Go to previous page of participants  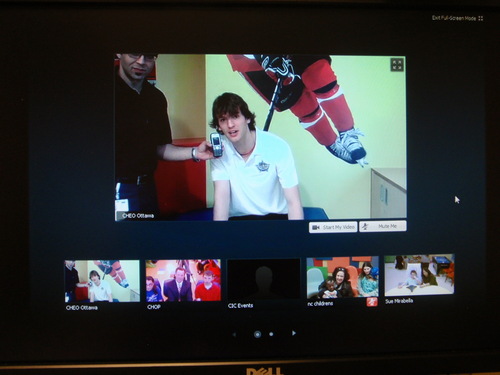click(x=234, y=334)
